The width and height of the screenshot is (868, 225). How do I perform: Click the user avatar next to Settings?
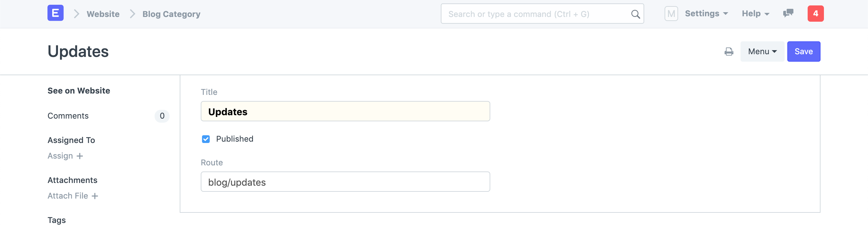click(x=672, y=14)
